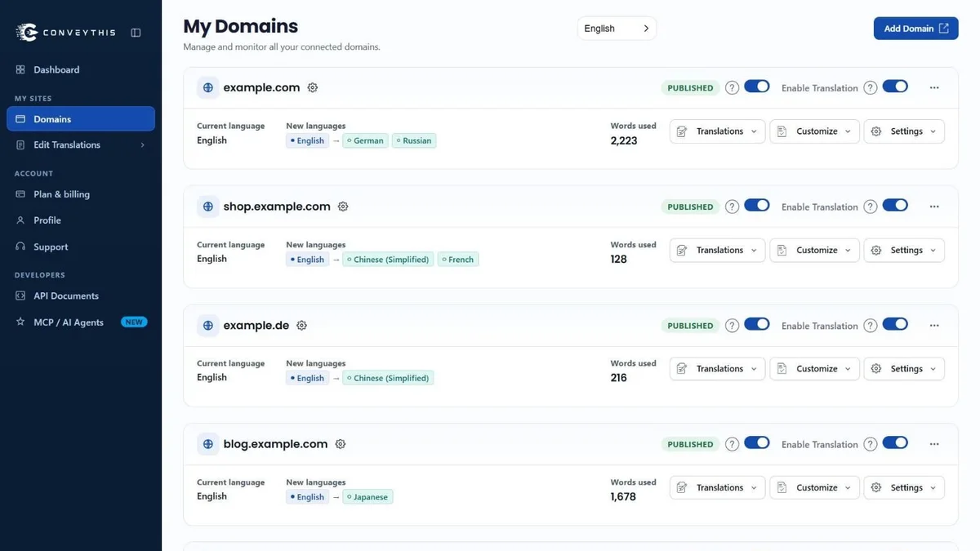Show help for example.com PUBLISHED status
The height and width of the screenshot is (551, 980).
(732, 87)
